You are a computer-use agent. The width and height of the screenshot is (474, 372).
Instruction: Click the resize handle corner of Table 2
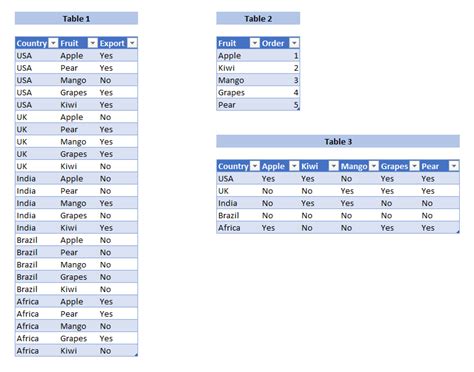(298, 109)
